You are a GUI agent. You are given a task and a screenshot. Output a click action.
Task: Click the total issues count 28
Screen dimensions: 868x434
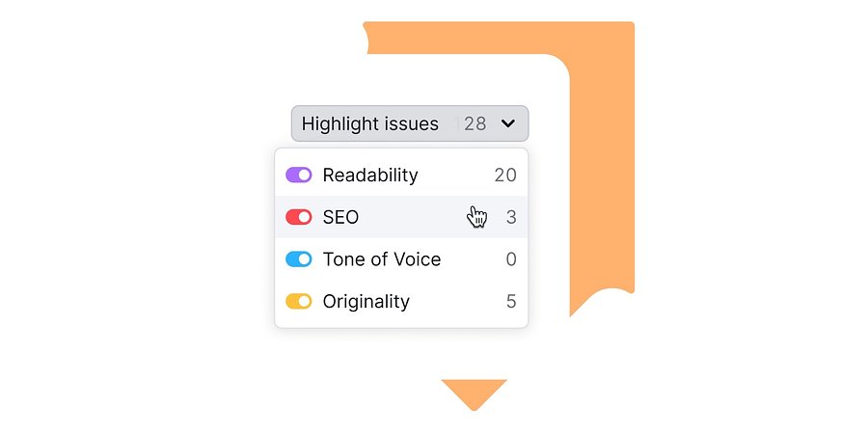pos(475,123)
